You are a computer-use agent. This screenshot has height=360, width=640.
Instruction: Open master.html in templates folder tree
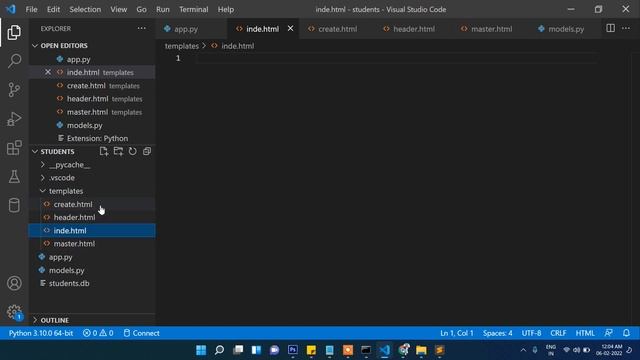point(92,244)
